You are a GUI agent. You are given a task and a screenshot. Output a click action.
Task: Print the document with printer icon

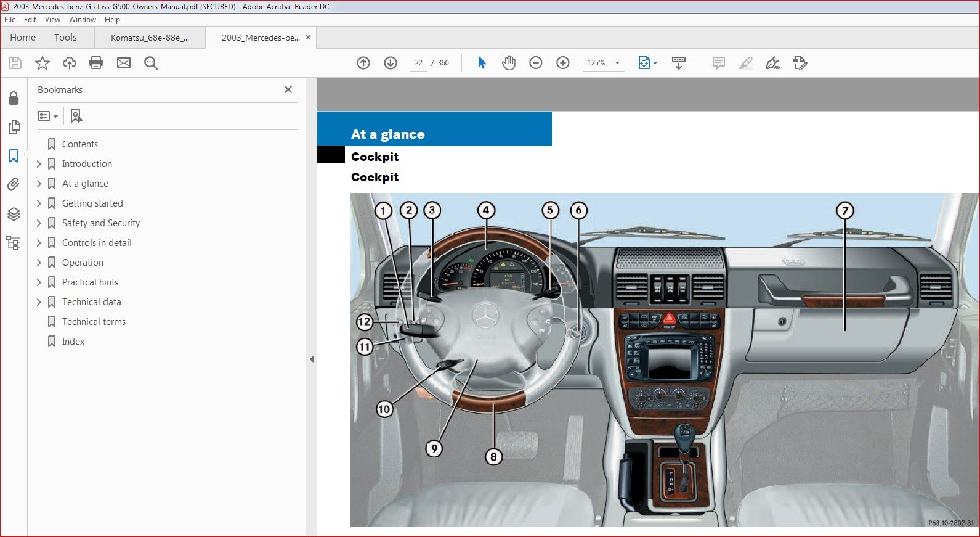click(x=96, y=63)
